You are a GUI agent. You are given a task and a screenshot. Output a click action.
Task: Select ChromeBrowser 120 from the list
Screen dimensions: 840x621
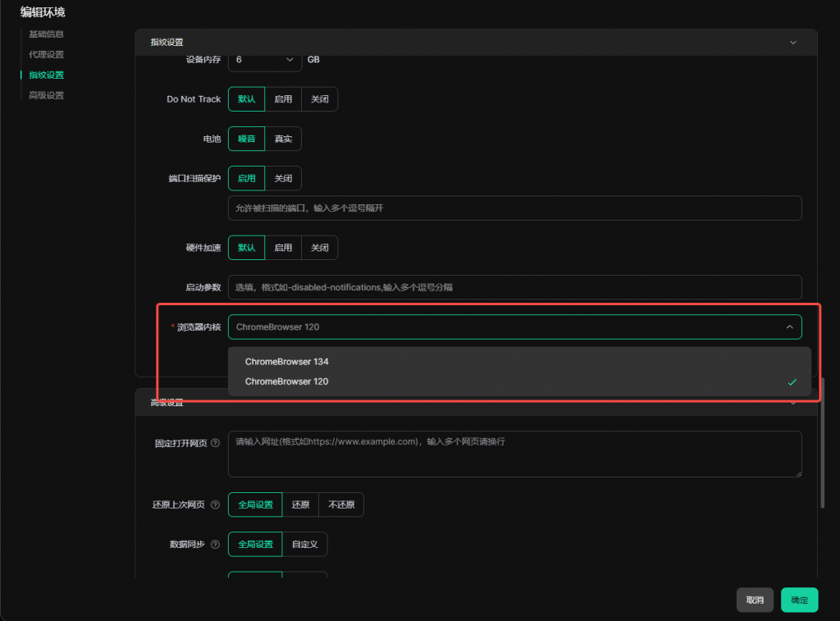(519, 381)
